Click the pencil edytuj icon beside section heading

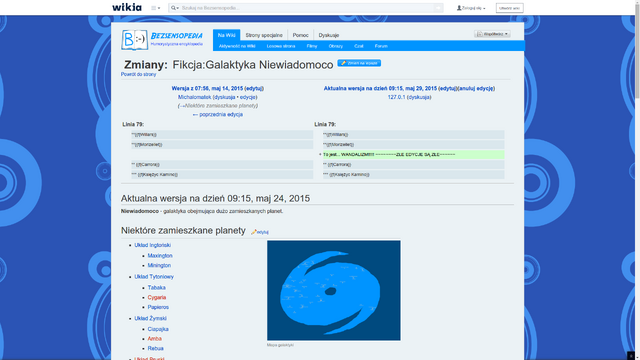click(x=260, y=232)
